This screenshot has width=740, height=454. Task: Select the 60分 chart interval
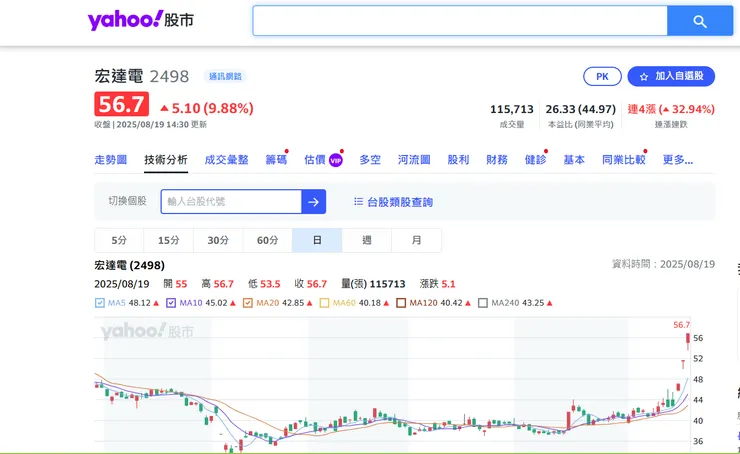[268, 240]
